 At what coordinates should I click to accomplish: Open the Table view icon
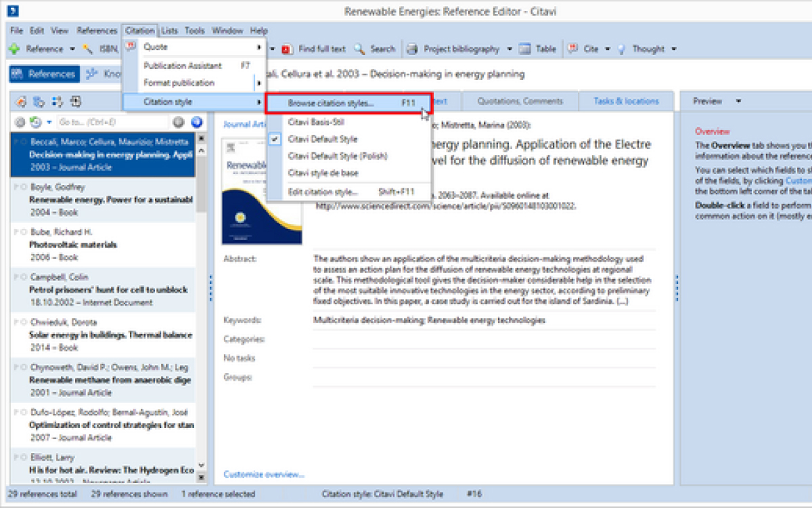(x=524, y=49)
